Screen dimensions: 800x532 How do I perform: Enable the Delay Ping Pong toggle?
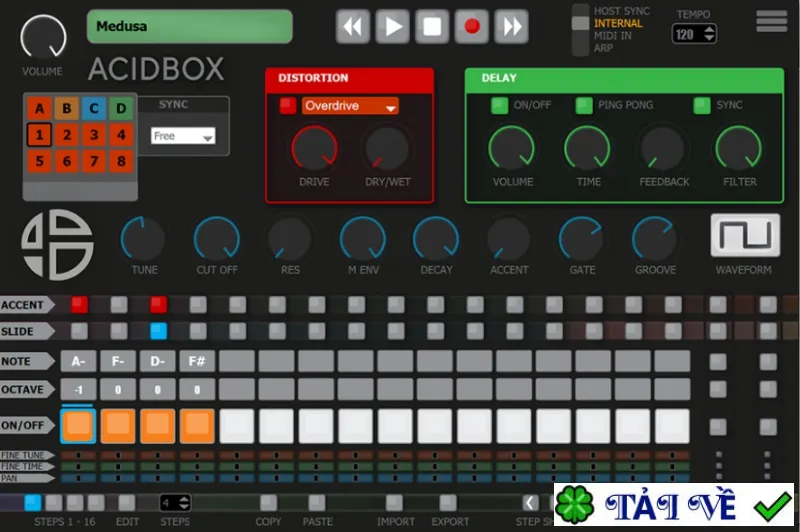[x=584, y=106]
